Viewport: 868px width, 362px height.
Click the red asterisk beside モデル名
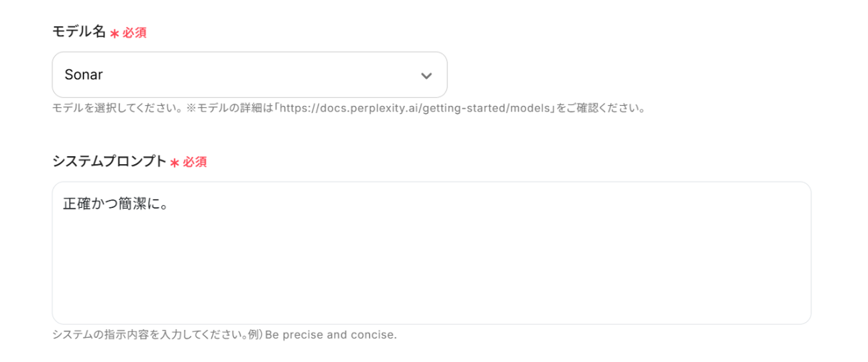(114, 33)
